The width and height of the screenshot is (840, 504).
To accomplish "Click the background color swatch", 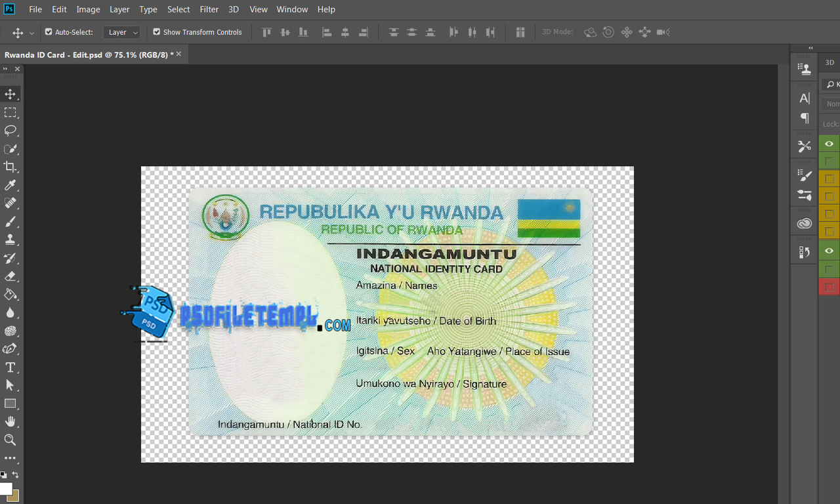I will click(14, 497).
